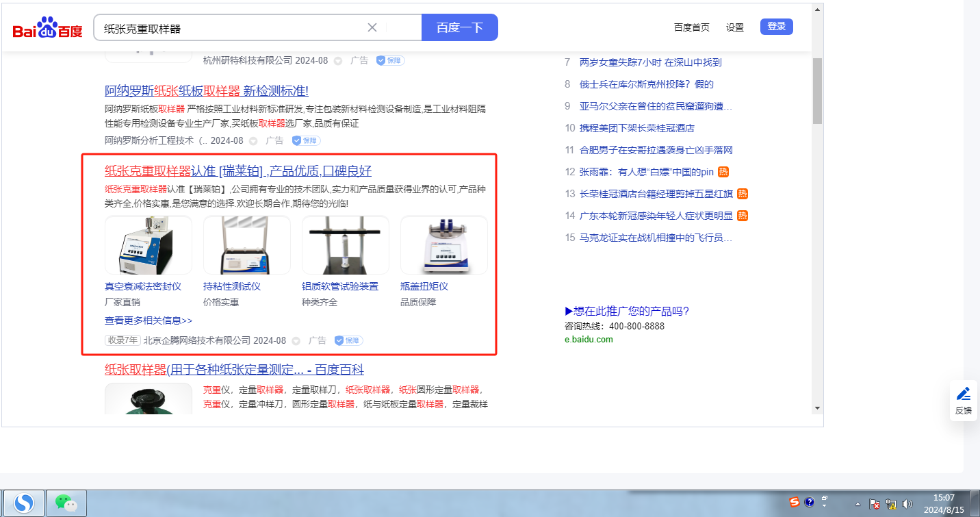Expand the dropdown arrow after 北京企腾网络技术有限公司 2024-08
The width and height of the screenshot is (980, 517).
click(x=296, y=341)
